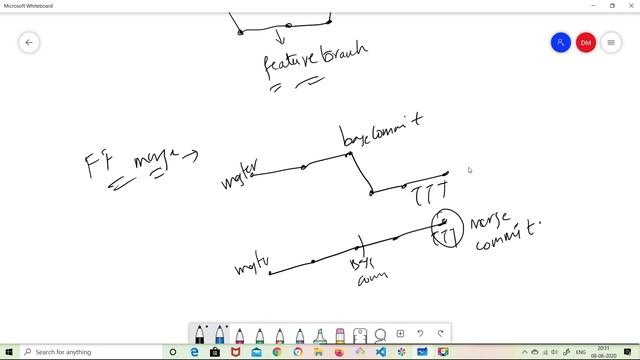Click the handwritten 'merge commit' text
The width and height of the screenshot is (640, 360).
tap(505, 231)
